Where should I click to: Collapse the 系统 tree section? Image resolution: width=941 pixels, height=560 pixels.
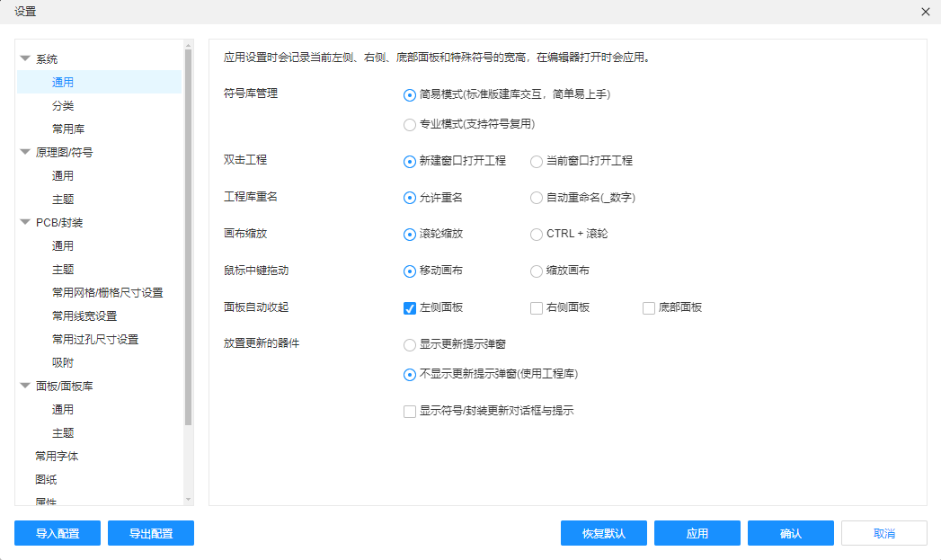25,58
